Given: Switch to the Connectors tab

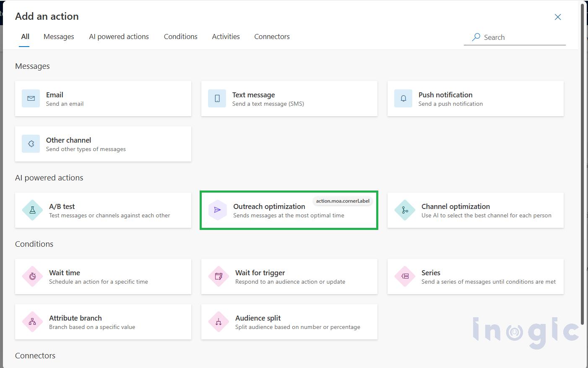Looking at the screenshot, I should click(272, 37).
